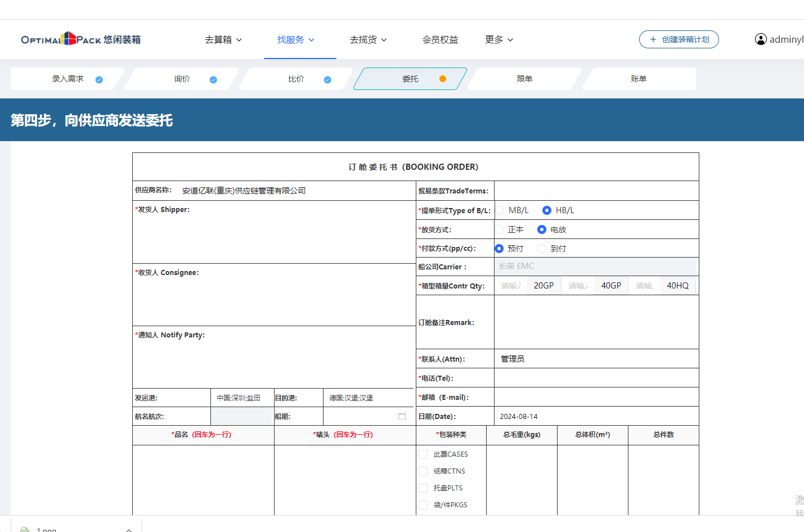This screenshot has width=804, height=532.
Task: Click the 通知人 Notify Party text area
Action: coord(274,363)
